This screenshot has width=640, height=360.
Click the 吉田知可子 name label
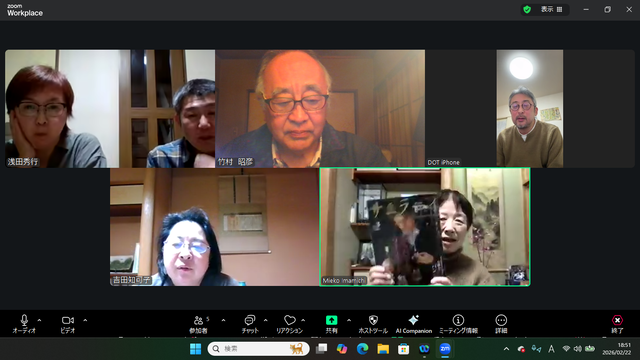coord(131,280)
